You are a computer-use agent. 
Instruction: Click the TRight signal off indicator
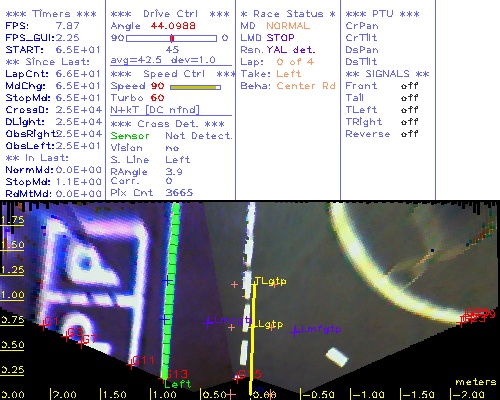409,122
